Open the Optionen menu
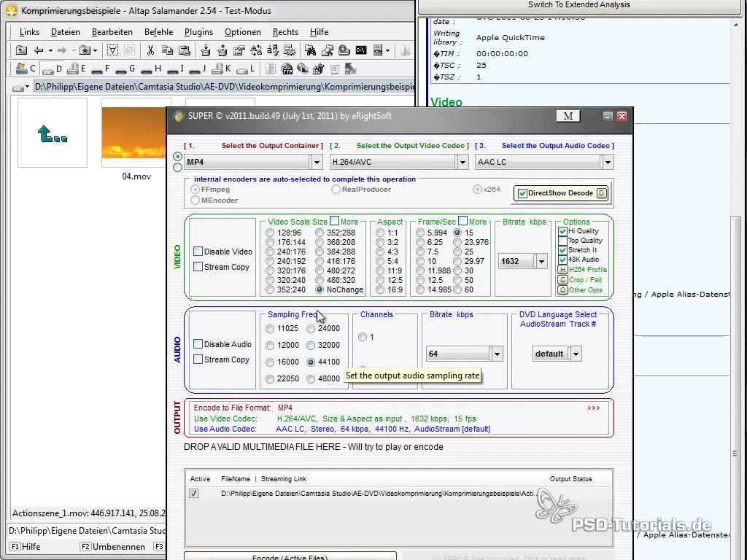 (x=242, y=32)
